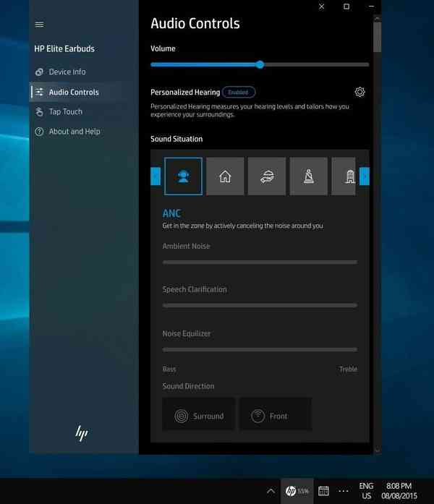The width and height of the screenshot is (434, 504).
Task: Toggle the Personalized Hearing Enabled badge
Action: point(238,92)
